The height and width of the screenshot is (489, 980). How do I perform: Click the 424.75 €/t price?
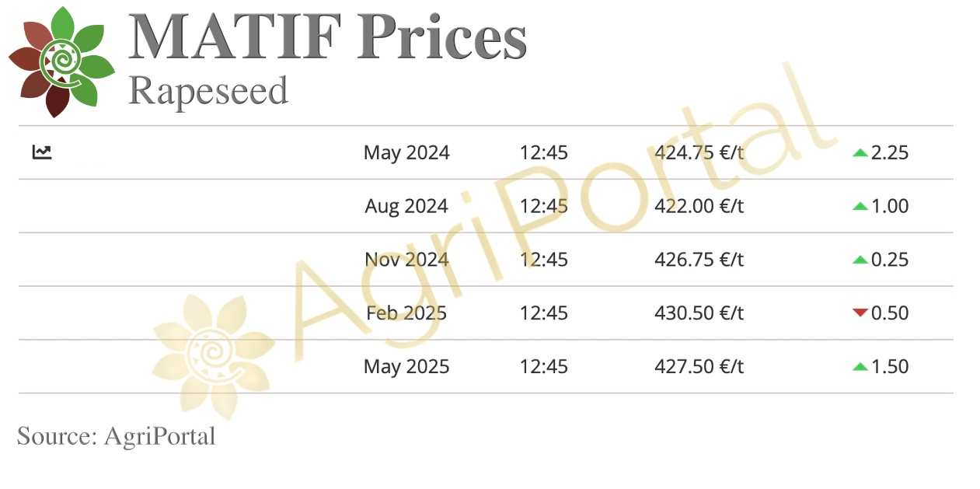coord(699,153)
